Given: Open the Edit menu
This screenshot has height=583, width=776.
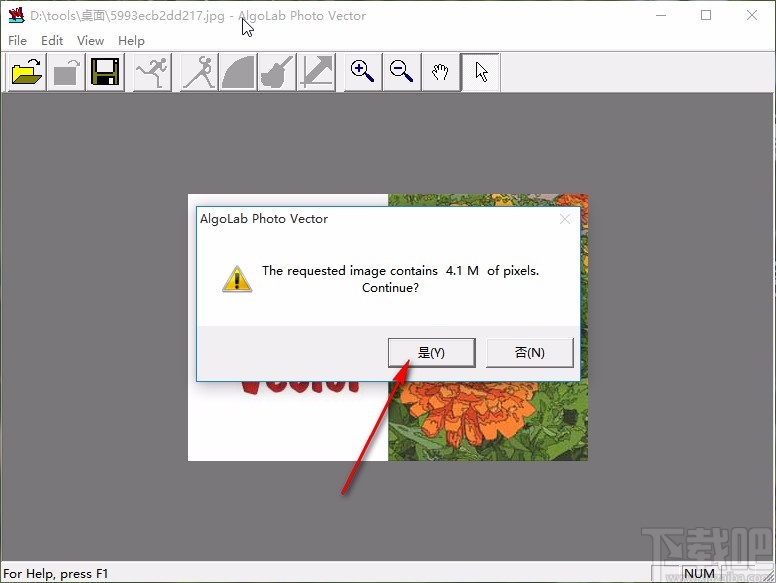Looking at the screenshot, I should pos(52,41).
